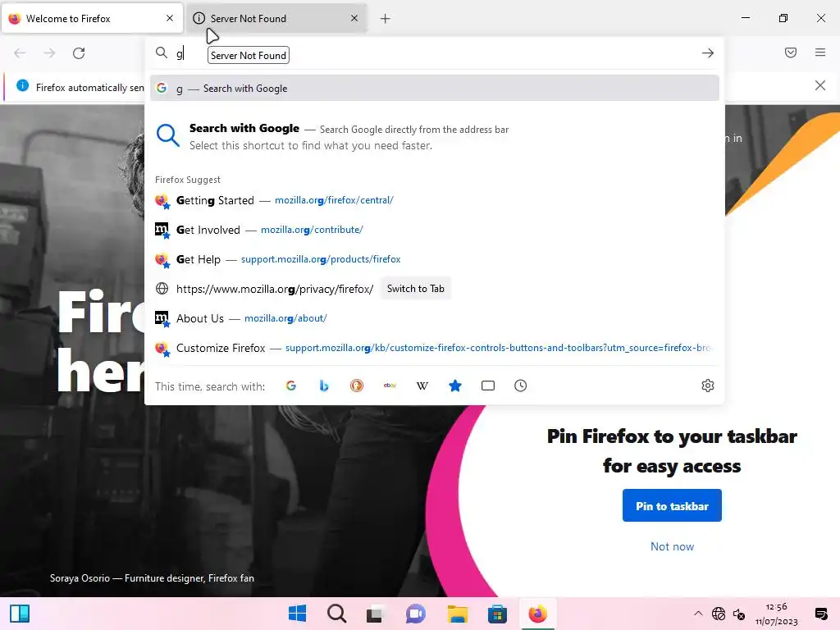Click the network globe tray icon
Screen dimensions: 840x630
(719, 614)
